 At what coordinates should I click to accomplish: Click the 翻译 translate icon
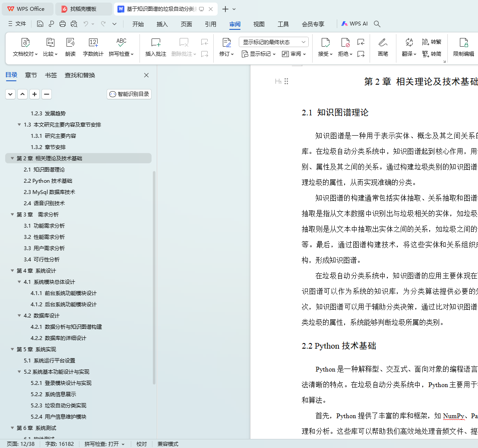(409, 42)
